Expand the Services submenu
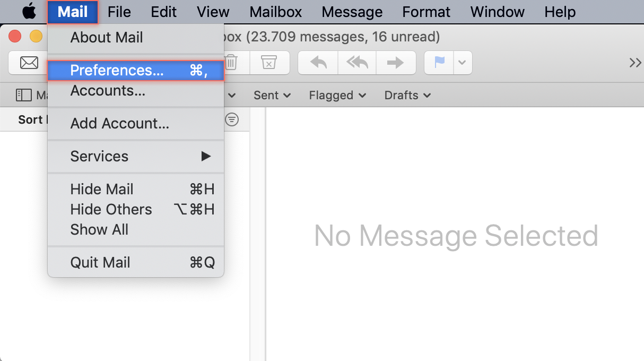The width and height of the screenshot is (644, 361). (x=136, y=157)
